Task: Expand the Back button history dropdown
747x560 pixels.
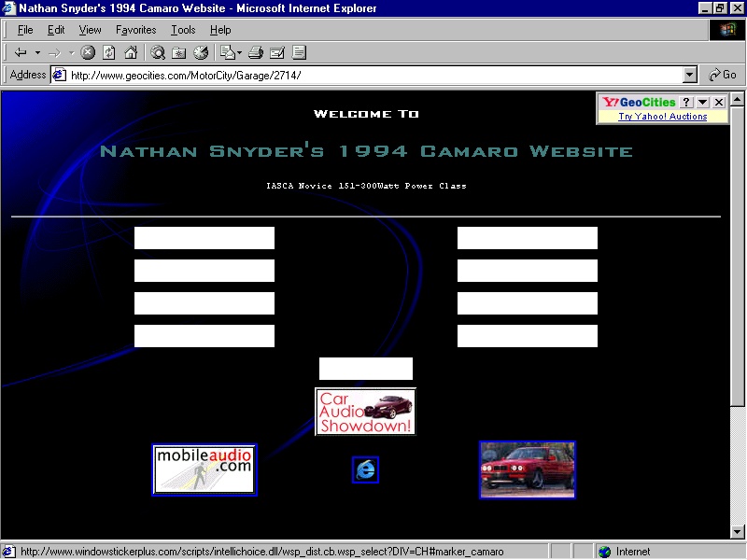Action: click(x=37, y=52)
